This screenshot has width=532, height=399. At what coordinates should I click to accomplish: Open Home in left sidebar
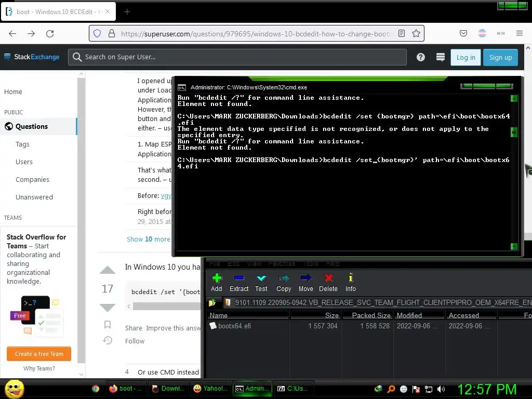pyautogui.click(x=13, y=91)
